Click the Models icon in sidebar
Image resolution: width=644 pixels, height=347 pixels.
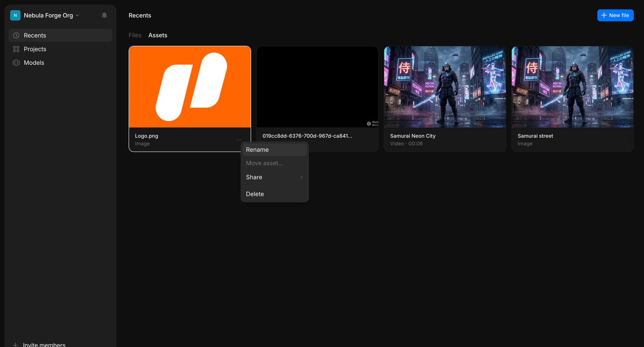(16, 63)
